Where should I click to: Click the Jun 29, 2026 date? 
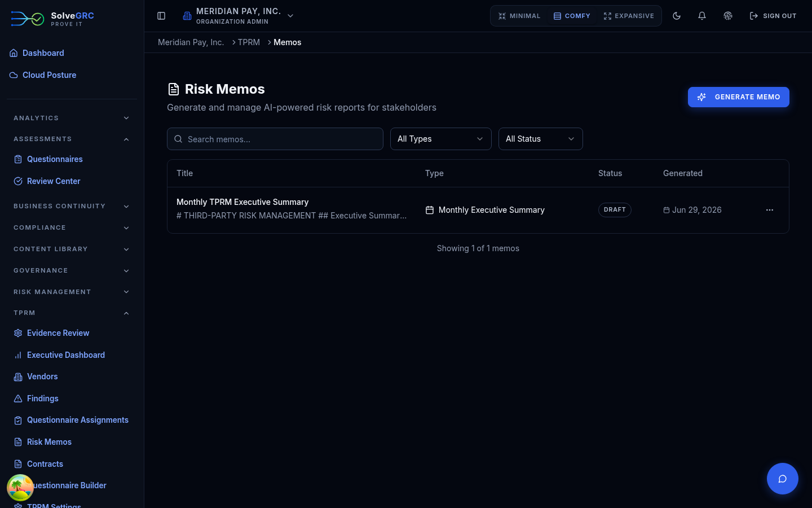point(697,210)
